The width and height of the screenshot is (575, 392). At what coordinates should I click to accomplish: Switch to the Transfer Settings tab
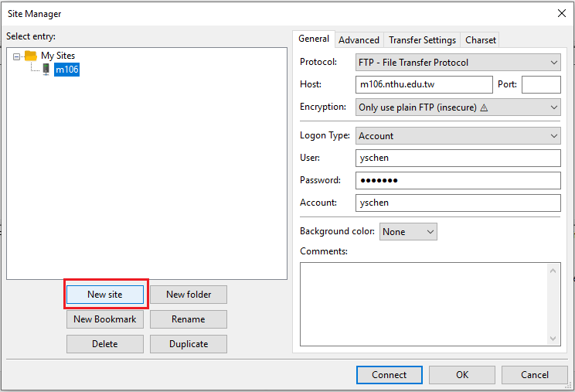(x=422, y=39)
